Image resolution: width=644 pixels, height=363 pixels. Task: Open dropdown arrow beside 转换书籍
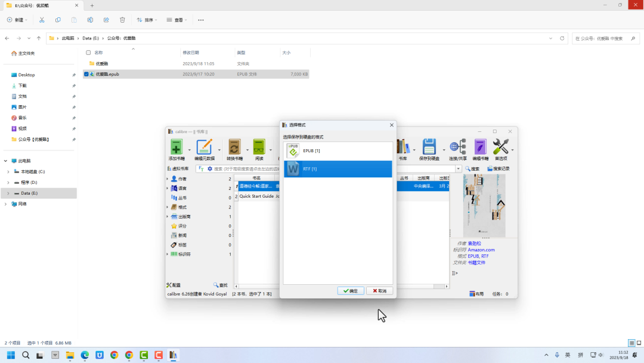[247, 150]
